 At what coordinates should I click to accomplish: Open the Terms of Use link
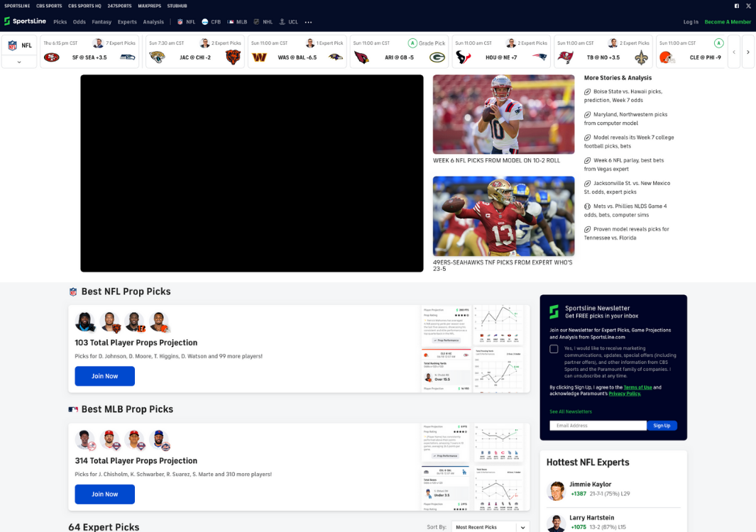637,387
